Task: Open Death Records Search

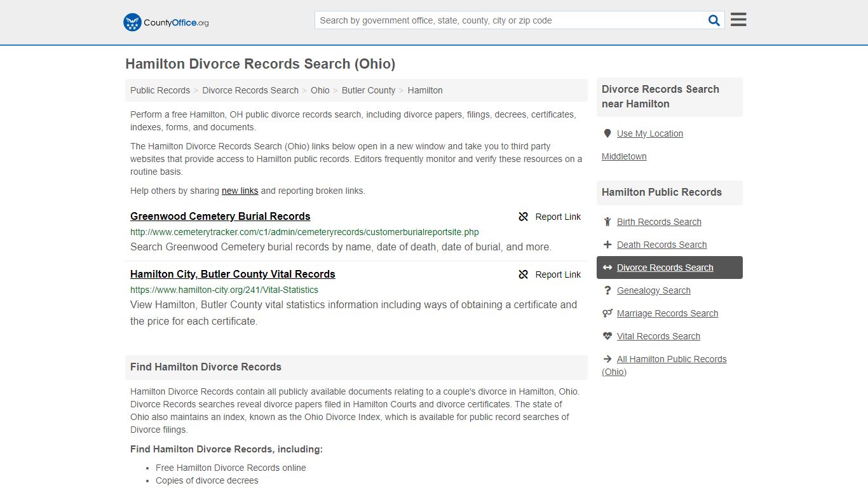Action: click(x=661, y=245)
